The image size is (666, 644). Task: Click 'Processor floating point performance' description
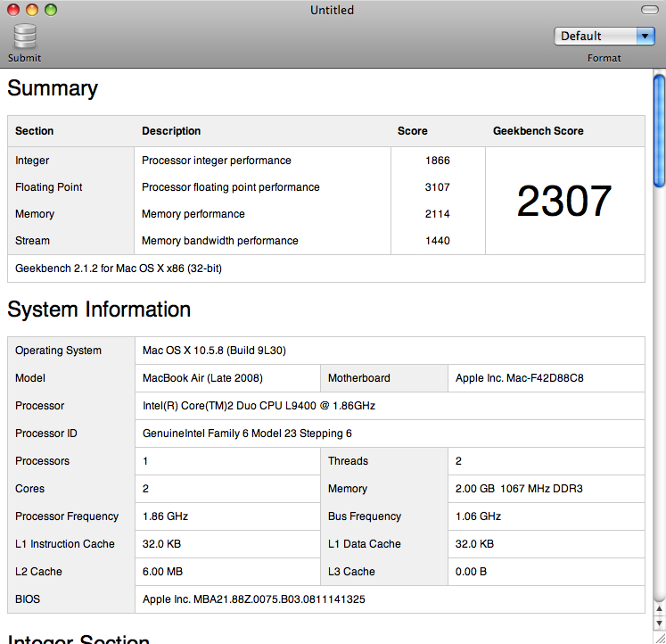coord(231,187)
